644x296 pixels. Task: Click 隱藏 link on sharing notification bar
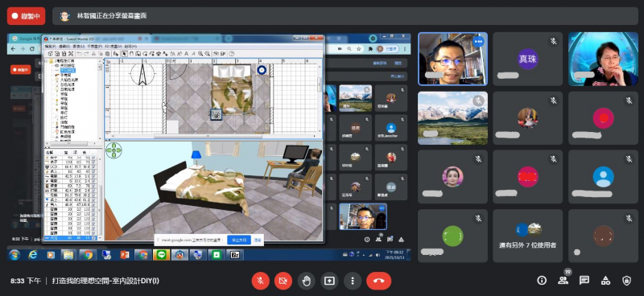[x=258, y=240]
